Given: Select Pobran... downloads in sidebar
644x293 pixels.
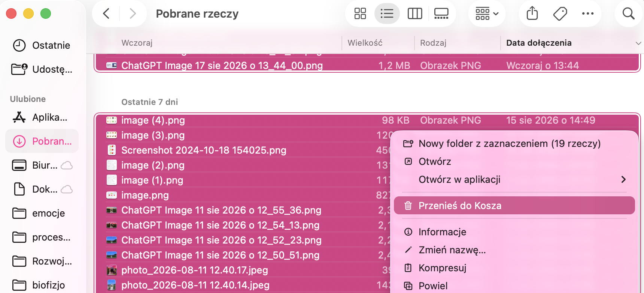Looking at the screenshot, I should [x=42, y=141].
